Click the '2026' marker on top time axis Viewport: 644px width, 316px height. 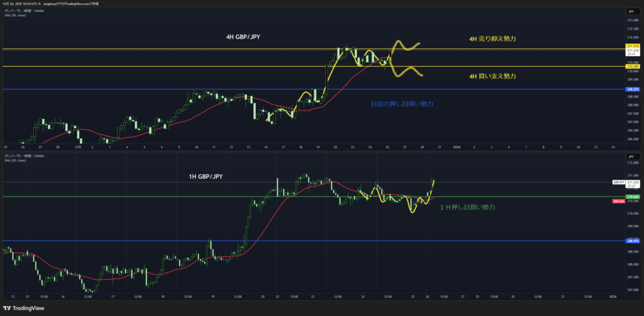(x=457, y=146)
